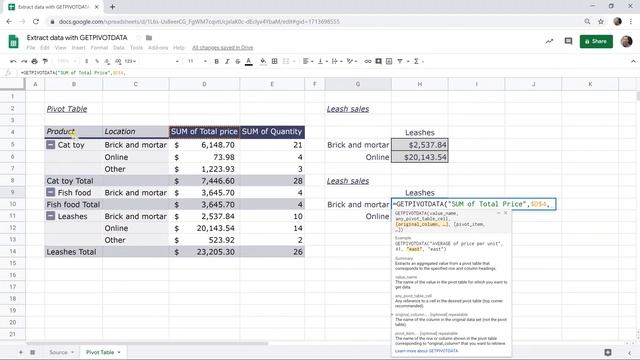The image size is (640, 360).
Task: Star this spreadsheet document
Action: (x=138, y=38)
